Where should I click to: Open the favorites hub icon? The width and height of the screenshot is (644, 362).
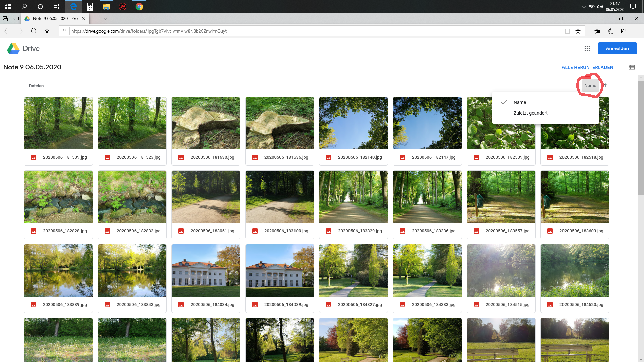[597, 31]
